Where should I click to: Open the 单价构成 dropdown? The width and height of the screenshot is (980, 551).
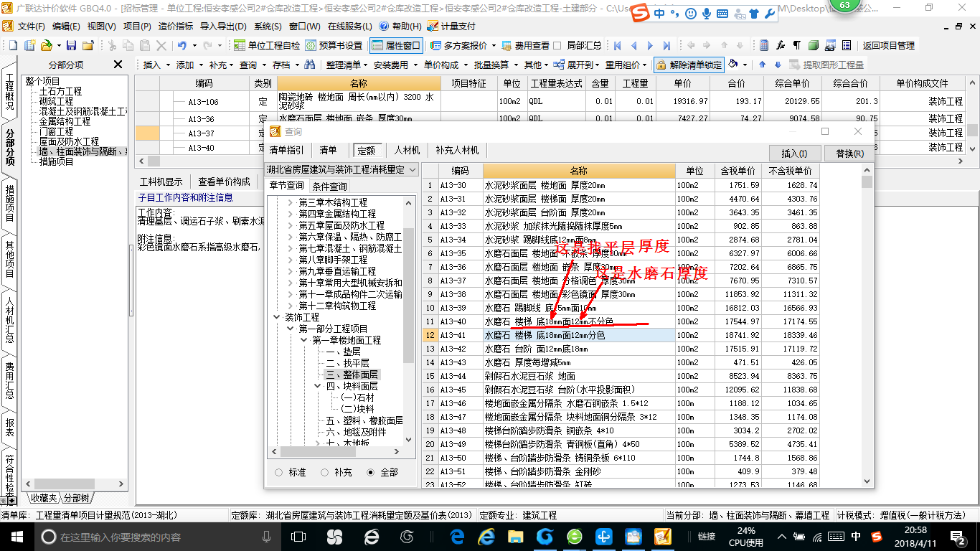click(x=446, y=65)
